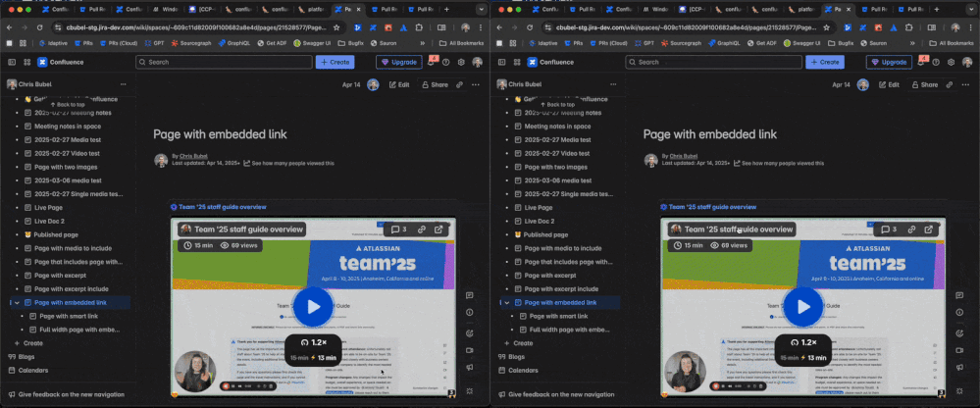The image size is (980, 408).
Task: Expand bookmarks overflow chevron in left browser
Action: click(423, 43)
